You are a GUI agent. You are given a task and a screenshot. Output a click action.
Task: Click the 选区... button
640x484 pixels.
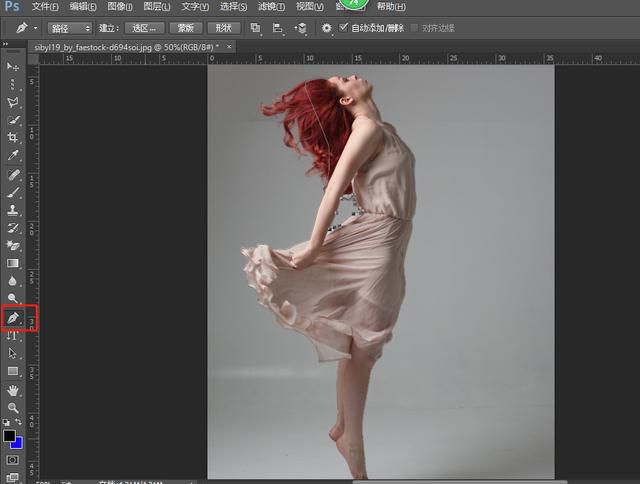point(144,28)
